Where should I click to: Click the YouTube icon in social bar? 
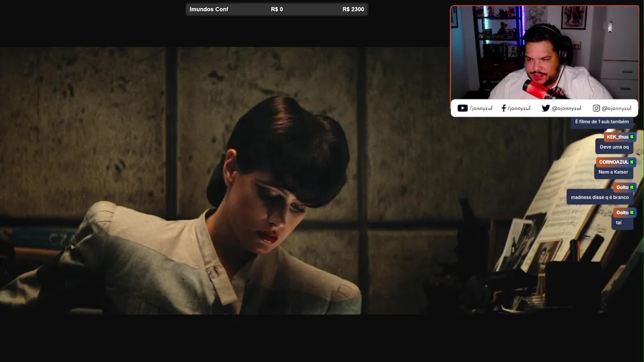[462, 108]
